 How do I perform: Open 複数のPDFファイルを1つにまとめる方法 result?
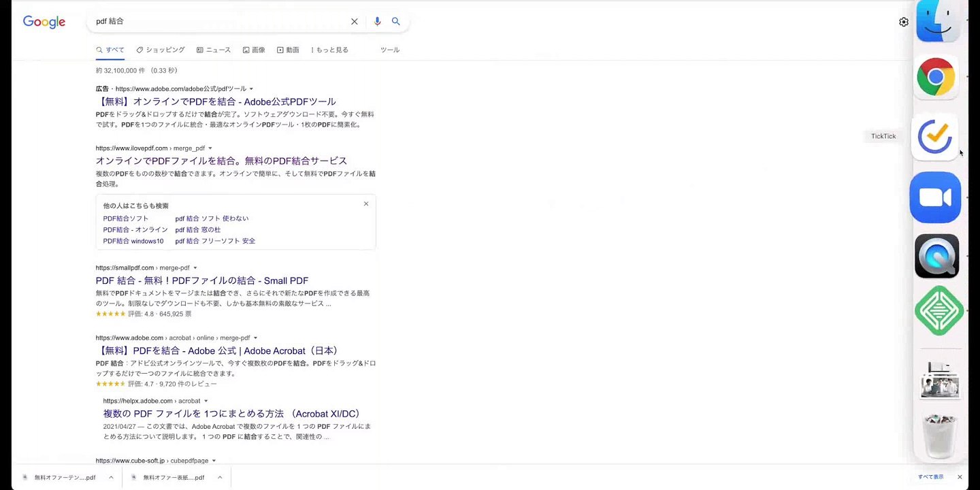click(232, 414)
